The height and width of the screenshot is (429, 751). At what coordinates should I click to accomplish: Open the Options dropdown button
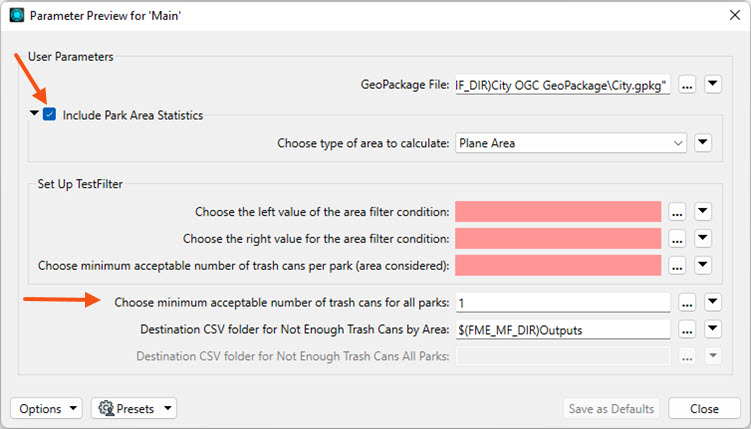click(x=46, y=408)
